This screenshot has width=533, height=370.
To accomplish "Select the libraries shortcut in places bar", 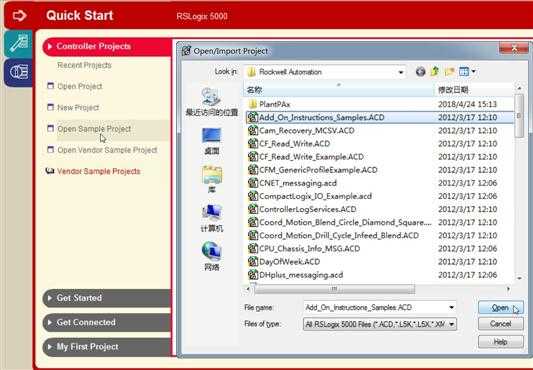I will pyautogui.click(x=212, y=179).
